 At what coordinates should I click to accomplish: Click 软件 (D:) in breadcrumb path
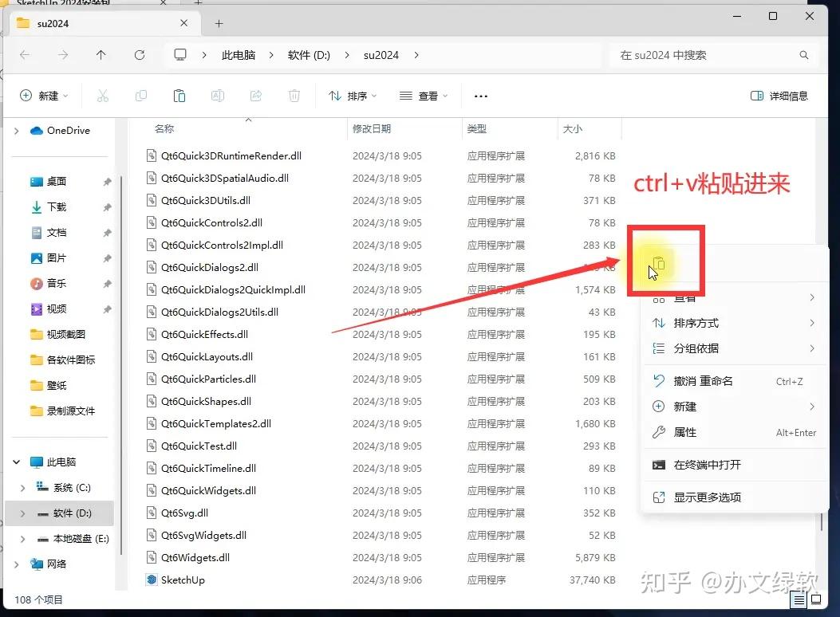tap(309, 55)
